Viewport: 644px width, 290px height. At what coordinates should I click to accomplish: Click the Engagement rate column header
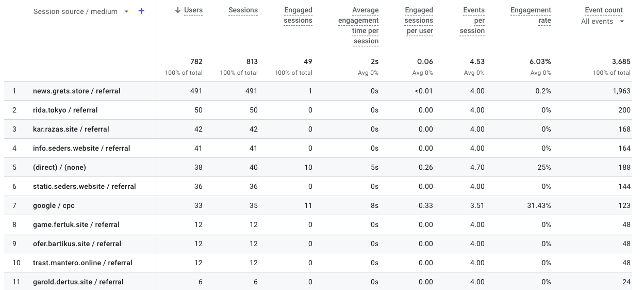tap(531, 15)
